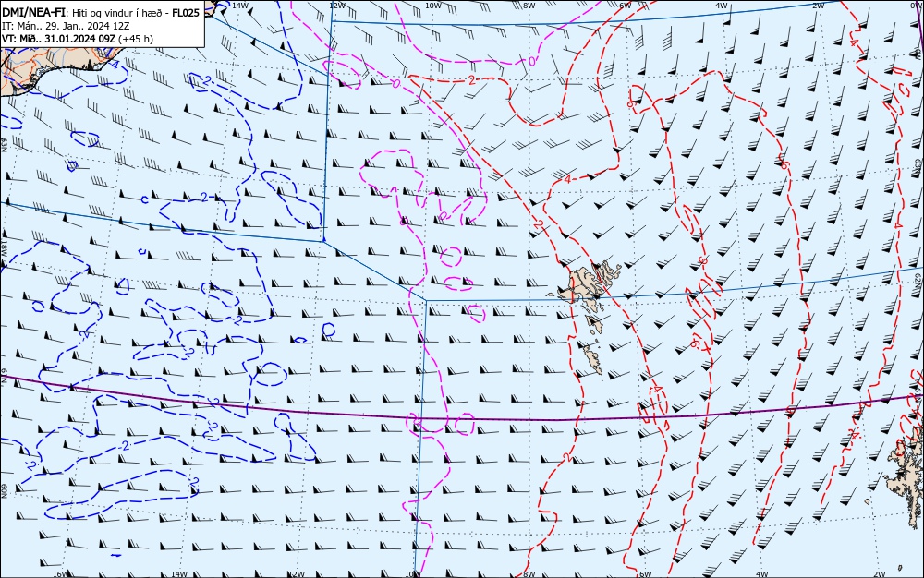924x578 pixels.
Task: Click the '12W' longitude label on bottom edge
Action: click(297, 574)
